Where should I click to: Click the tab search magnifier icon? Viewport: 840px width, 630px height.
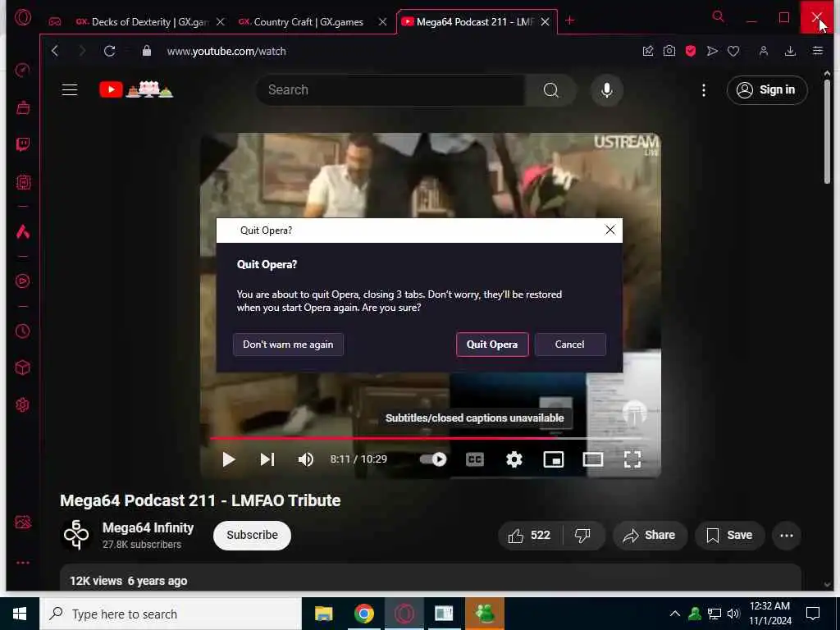pyautogui.click(x=718, y=16)
